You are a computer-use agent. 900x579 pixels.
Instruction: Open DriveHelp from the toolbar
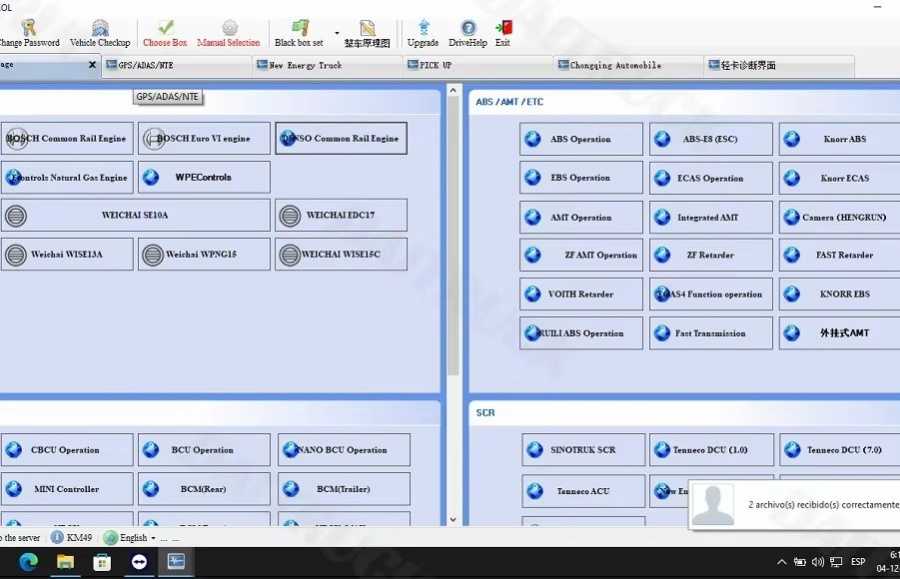pos(468,33)
